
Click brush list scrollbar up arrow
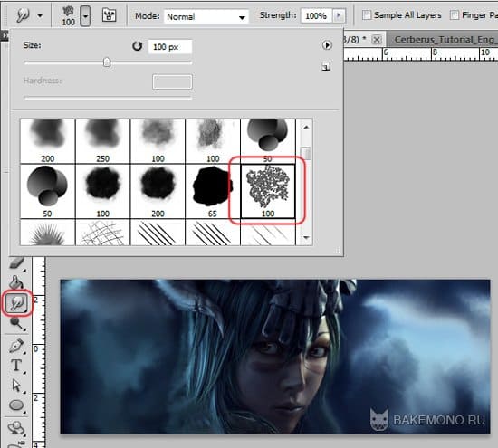tap(306, 128)
